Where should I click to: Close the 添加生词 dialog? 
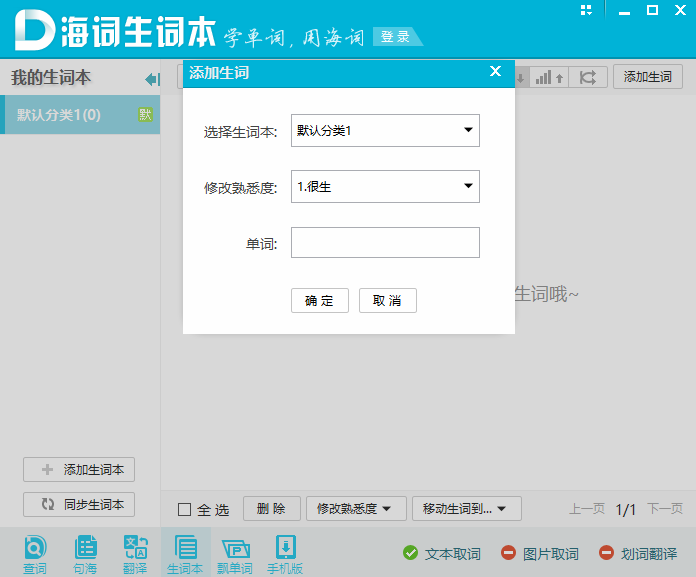point(495,71)
